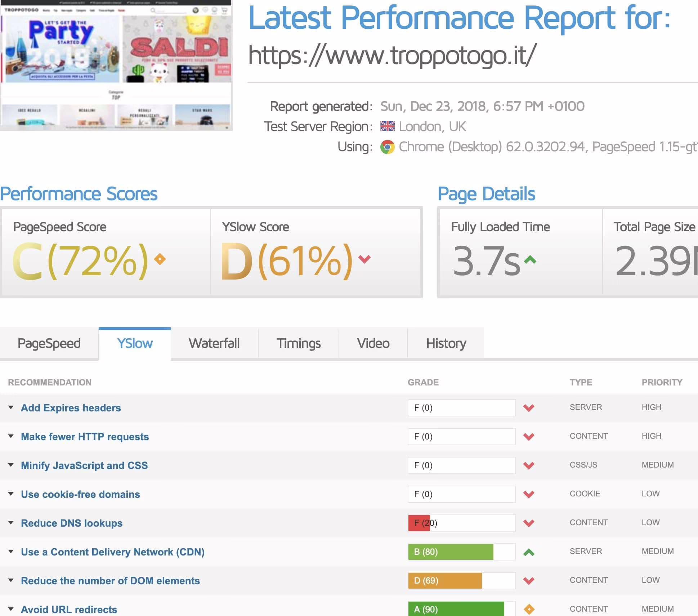Click the red arrow beside Minify JavaScript and CSS grade

click(529, 465)
